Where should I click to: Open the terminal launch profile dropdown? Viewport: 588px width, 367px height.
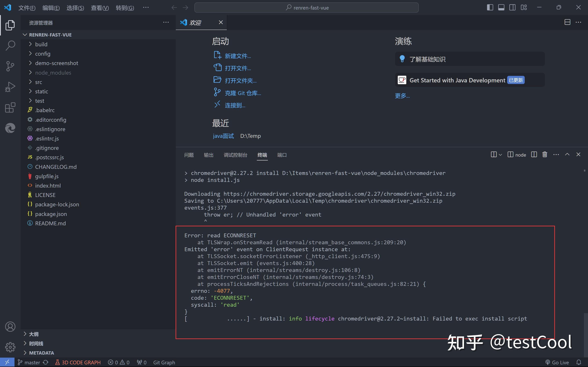[500, 154]
